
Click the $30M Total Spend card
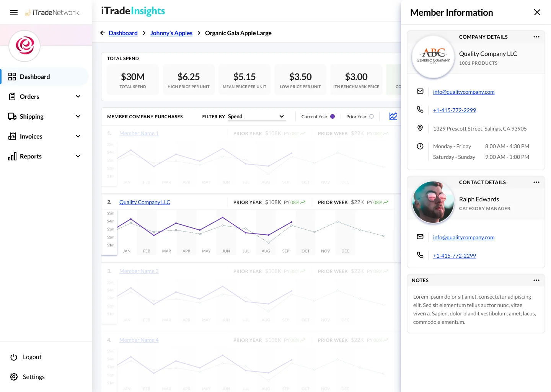coord(133,80)
